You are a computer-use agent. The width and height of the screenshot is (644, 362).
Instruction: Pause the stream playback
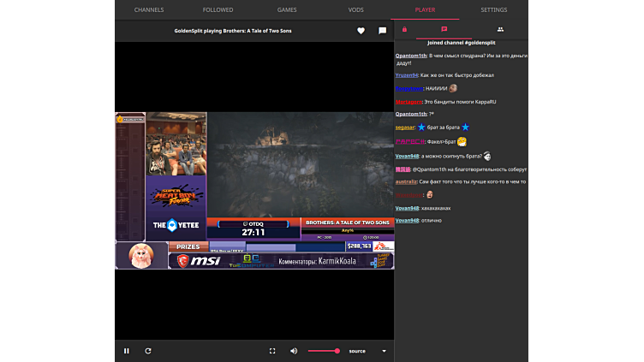point(127,351)
